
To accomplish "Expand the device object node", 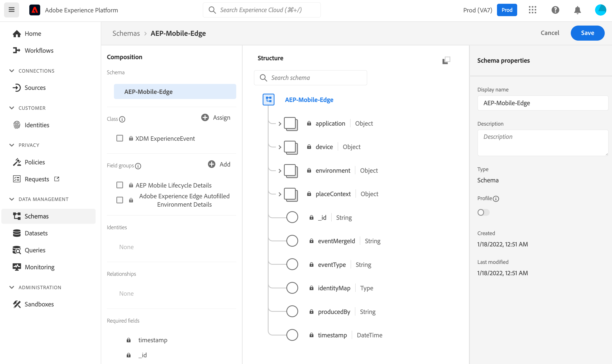I will [x=280, y=147].
